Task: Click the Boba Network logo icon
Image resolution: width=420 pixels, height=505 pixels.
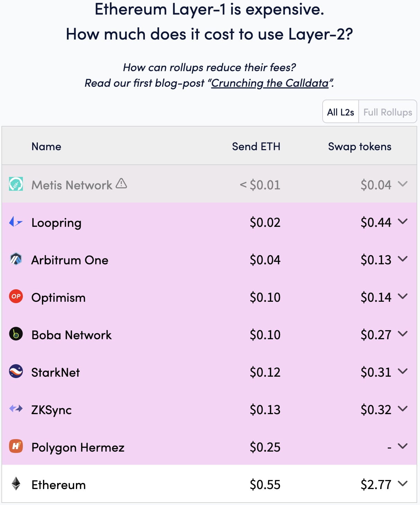Action: pyautogui.click(x=16, y=334)
